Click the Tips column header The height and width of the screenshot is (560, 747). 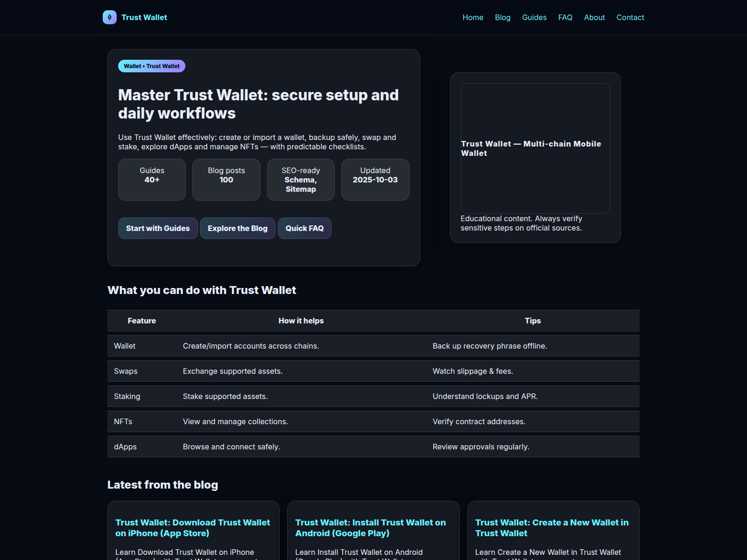(533, 321)
